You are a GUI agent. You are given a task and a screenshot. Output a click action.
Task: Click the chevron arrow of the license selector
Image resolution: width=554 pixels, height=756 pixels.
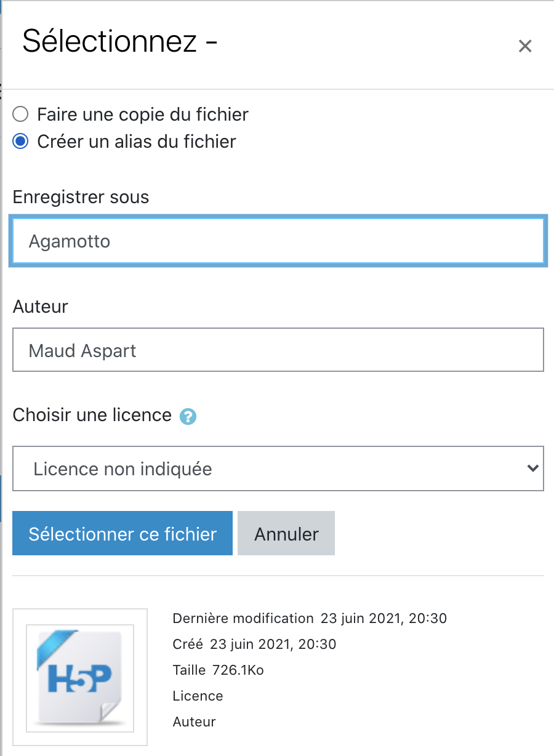click(x=532, y=468)
